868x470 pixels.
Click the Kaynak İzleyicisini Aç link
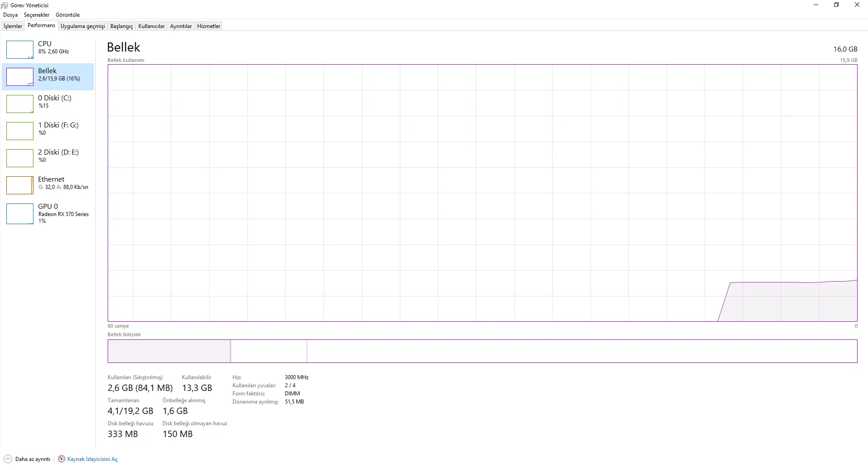point(92,459)
